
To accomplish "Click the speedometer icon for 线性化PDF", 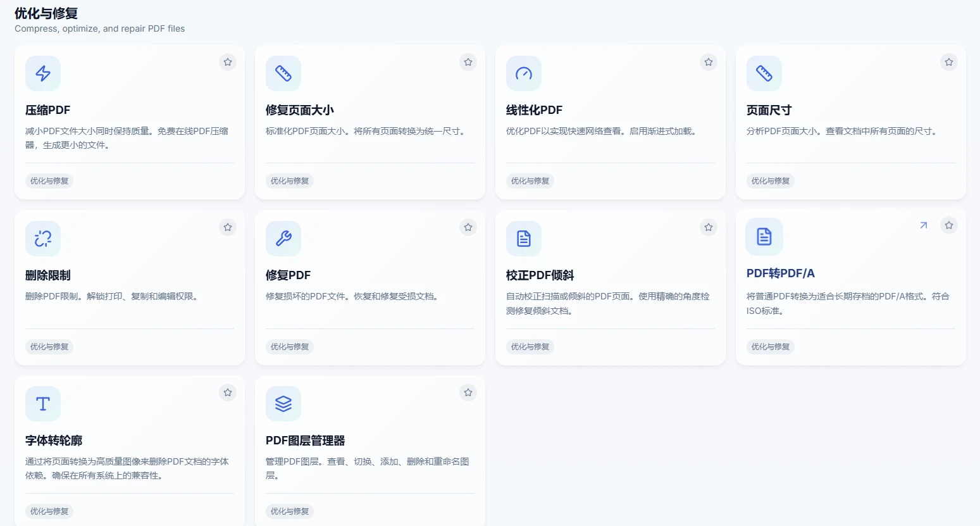I will 523,73.
